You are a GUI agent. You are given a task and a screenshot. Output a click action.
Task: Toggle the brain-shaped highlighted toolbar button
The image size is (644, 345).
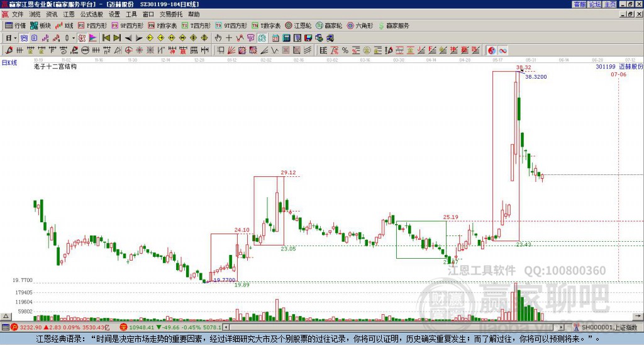click(262, 38)
